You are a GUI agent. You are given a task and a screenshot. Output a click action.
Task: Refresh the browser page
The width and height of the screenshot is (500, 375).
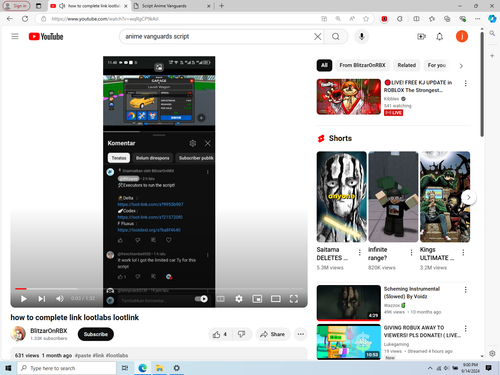(25, 19)
